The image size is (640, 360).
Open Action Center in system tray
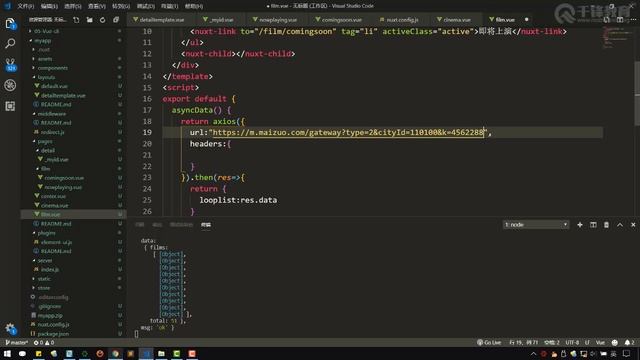coord(627,353)
